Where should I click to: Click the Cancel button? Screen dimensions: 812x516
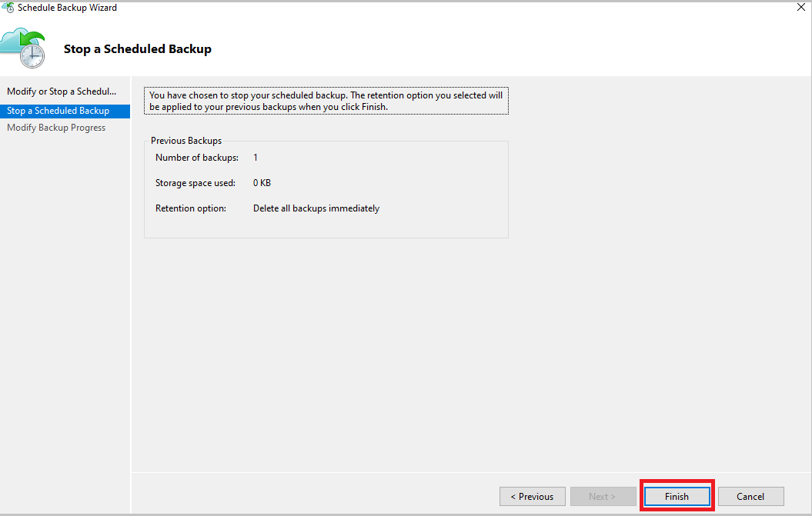(x=750, y=496)
